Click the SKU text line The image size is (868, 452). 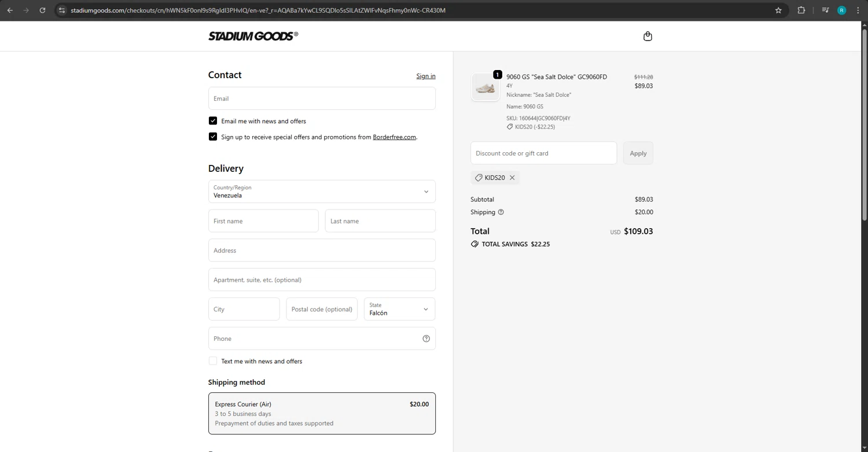coord(538,118)
